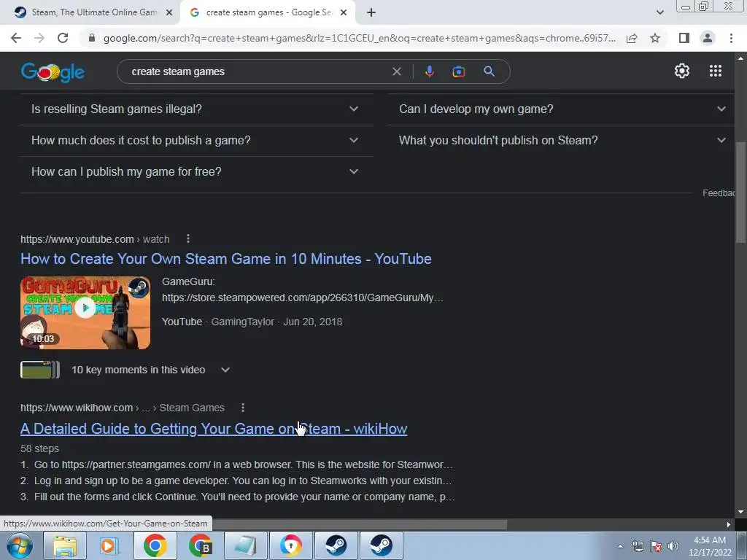Submit search with the magnifier icon

click(x=489, y=71)
